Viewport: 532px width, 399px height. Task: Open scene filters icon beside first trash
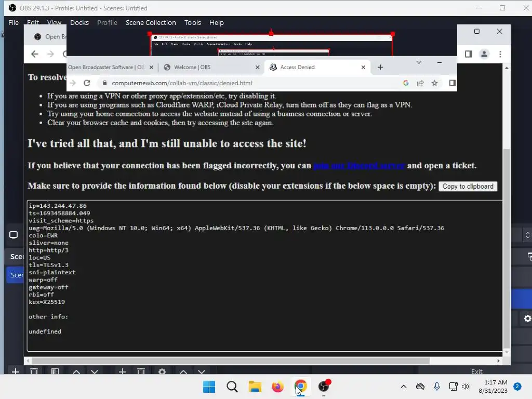tap(55, 371)
